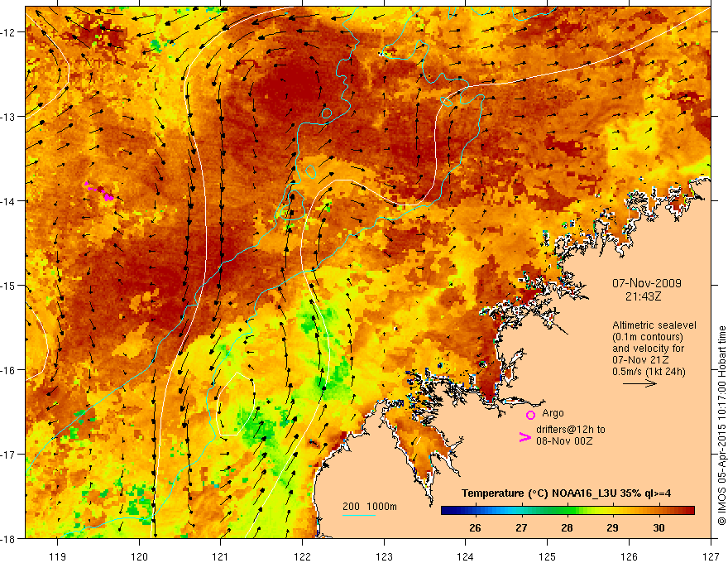Viewport: 728px width, 563px height.
Task: Click the magenta drifters arrowhead legend symbol
Action: pos(525,436)
